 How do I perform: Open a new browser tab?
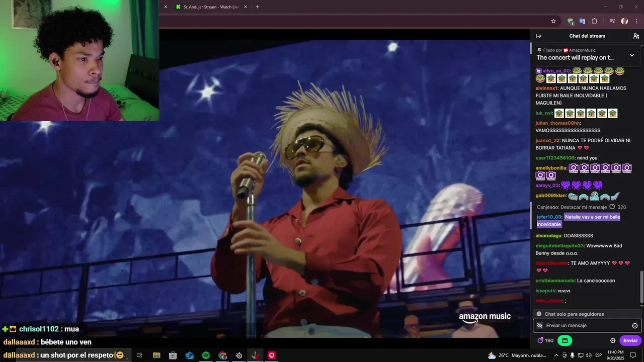point(258,7)
